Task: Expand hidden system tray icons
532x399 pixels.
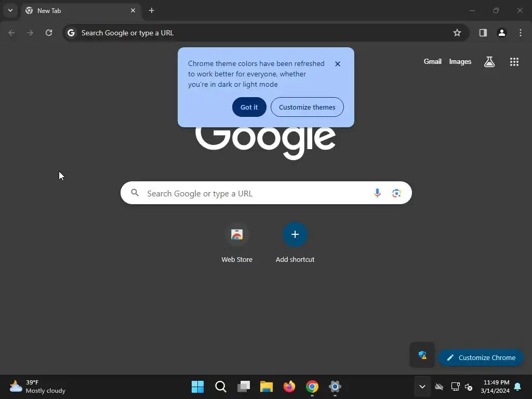Action: 422,387
